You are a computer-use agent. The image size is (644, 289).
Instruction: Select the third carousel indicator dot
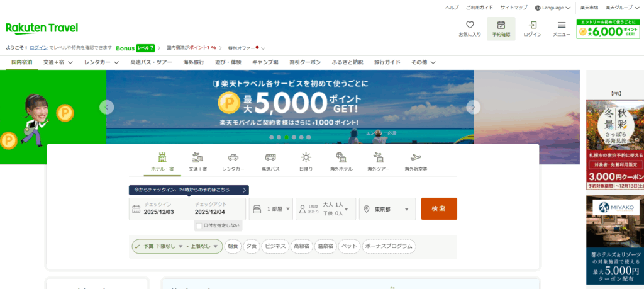(x=286, y=137)
